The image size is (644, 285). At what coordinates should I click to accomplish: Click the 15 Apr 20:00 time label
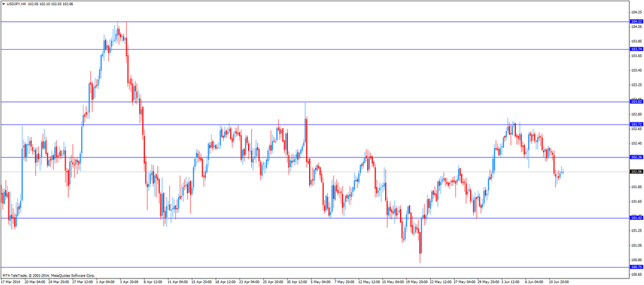tap(203, 282)
